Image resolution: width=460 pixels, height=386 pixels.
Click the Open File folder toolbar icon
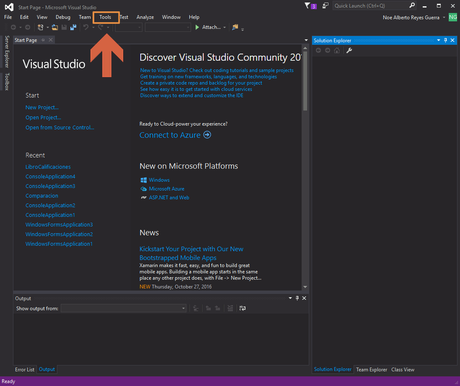click(x=55, y=27)
